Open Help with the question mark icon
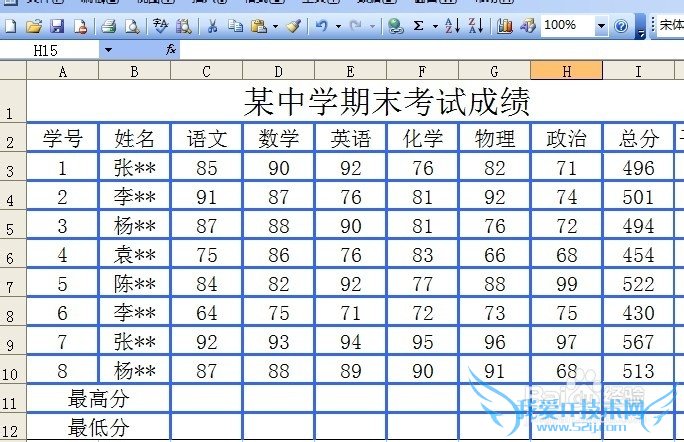This screenshot has height=442, width=684. point(621,26)
